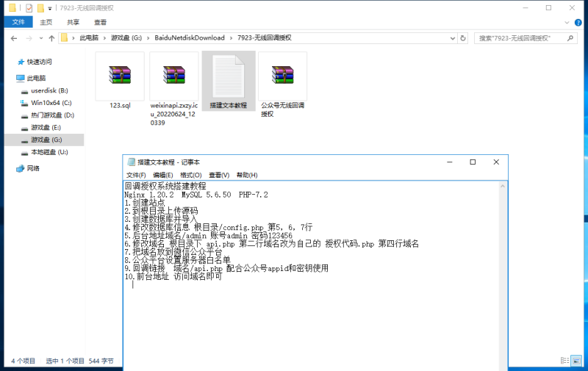
Task: Expand the Explorer ribbon chevron
Action: (x=567, y=23)
